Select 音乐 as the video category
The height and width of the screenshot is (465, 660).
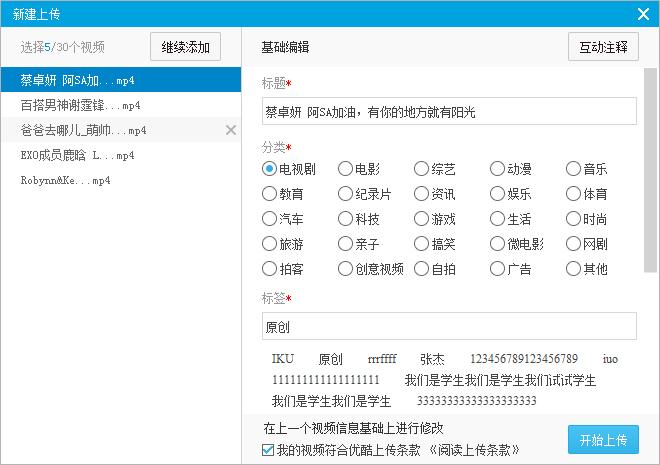pos(573,169)
